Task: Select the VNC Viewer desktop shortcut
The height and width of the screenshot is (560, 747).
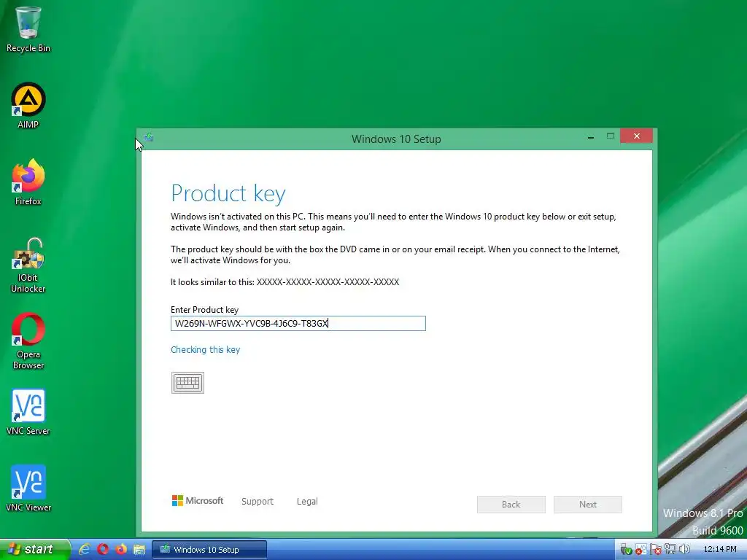Action: click(28, 489)
